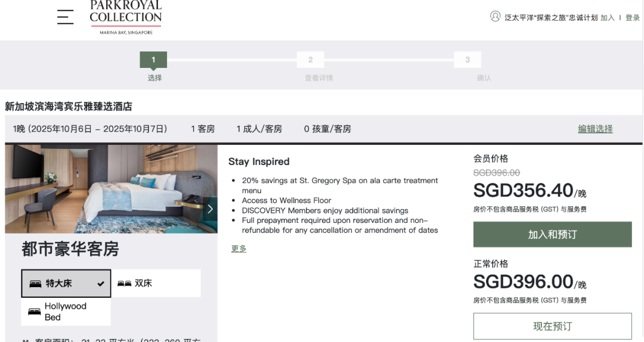Click the St. Gregory Spa savings bullet
Image resolution: width=644 pixels, height=342 pixels.
click(340, 185)
